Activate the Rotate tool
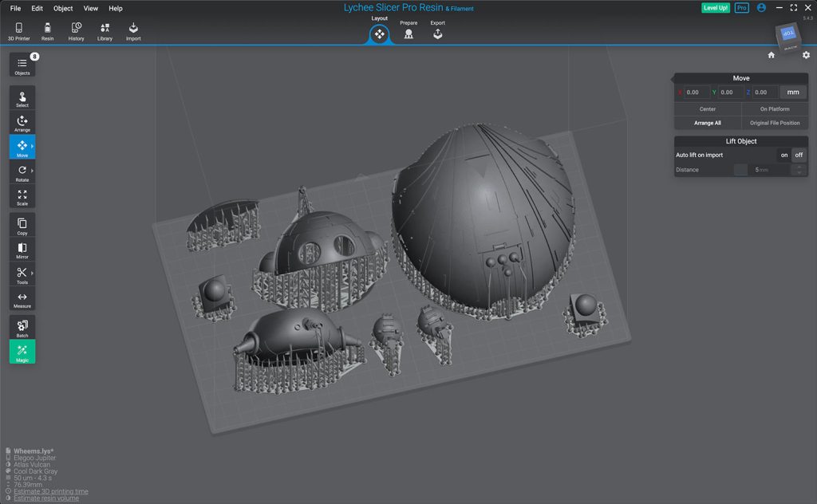 (22, 173)
